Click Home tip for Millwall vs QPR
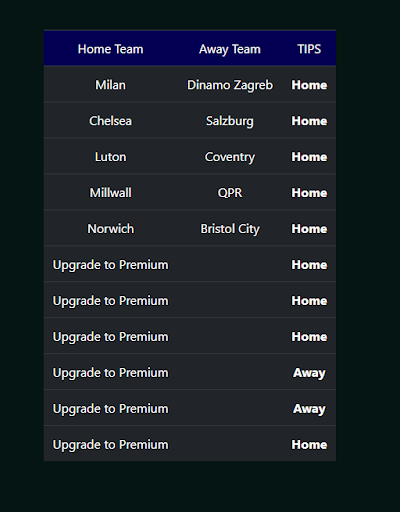Viewport: 400px width, 512px height. 309,193
